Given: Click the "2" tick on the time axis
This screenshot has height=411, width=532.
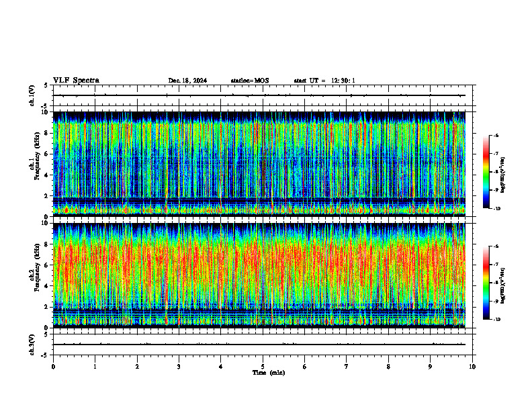Looking at the screenshot, I should [137, 367].
